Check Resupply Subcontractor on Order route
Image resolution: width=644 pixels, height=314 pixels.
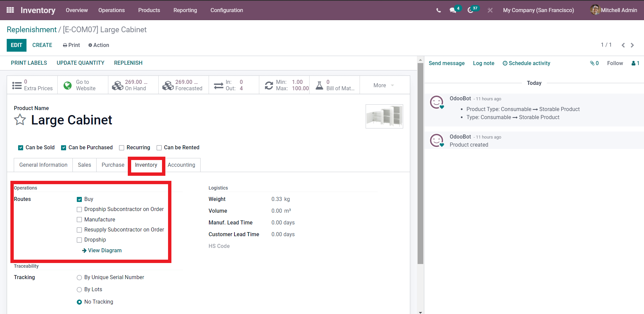coord(79,230)
